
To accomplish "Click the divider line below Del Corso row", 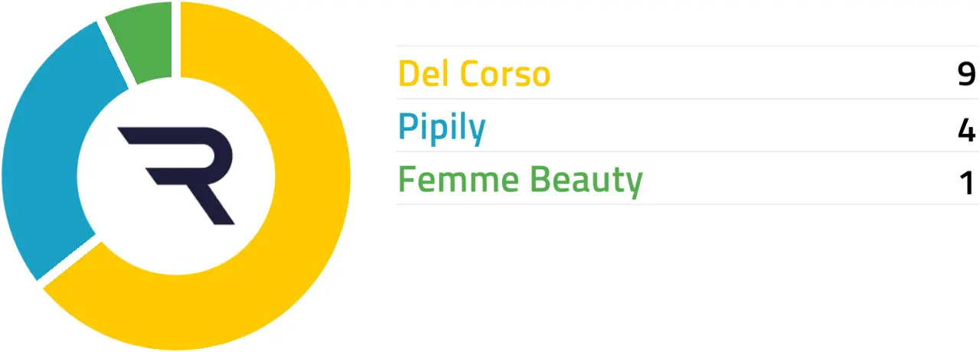I will point(688,99).
